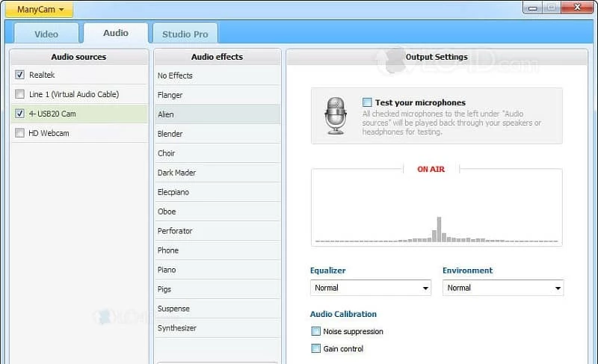Uncheck the Realtek audio source
This screenshot has height=364, width=598.
point(19,75)
